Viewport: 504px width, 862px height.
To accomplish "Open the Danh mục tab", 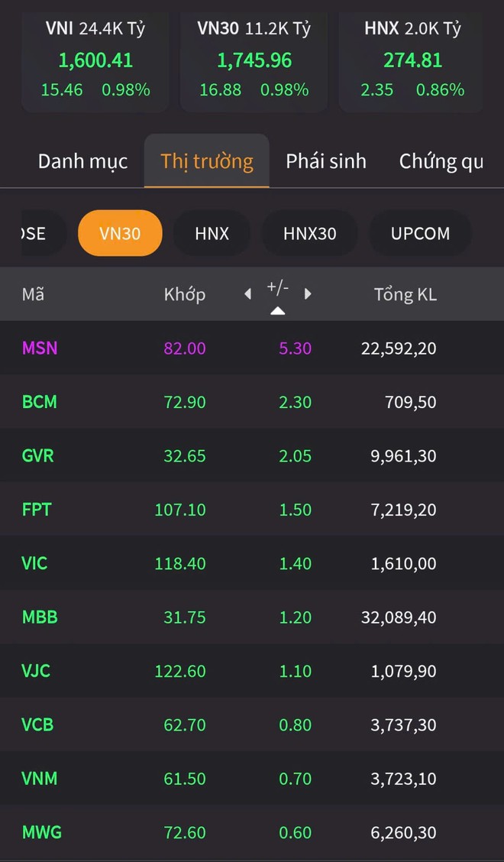I will (83, 161).
